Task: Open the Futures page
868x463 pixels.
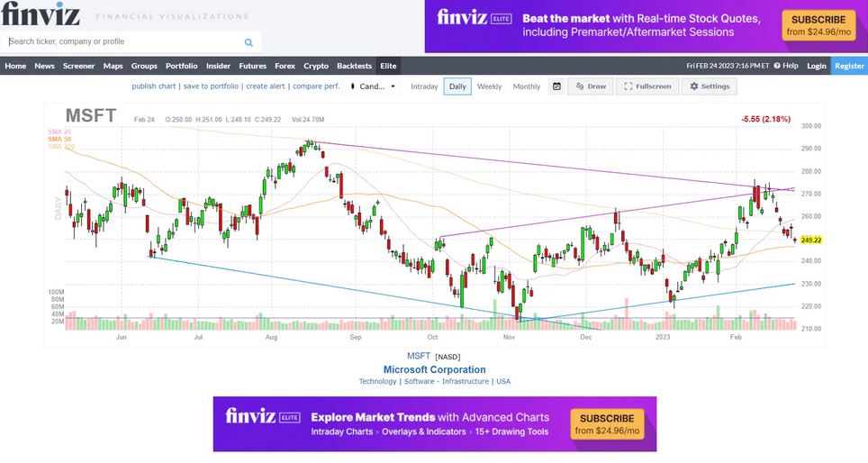Action: pyautogui.click(x=252, y=66)
